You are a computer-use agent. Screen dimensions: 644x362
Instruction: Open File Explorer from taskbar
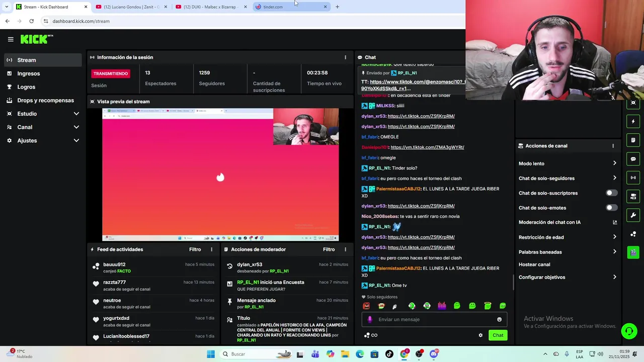pyautogui.click(x=345, y=354)
